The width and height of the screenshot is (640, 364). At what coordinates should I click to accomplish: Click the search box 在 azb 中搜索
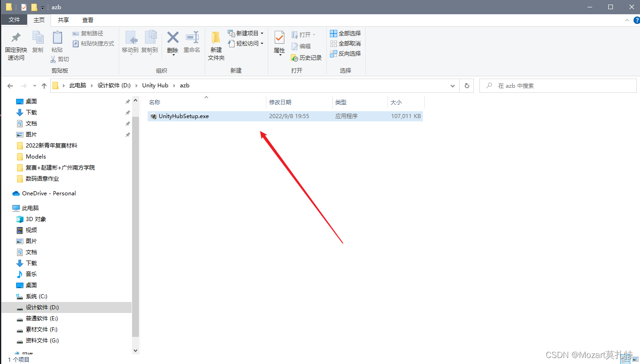559,86
